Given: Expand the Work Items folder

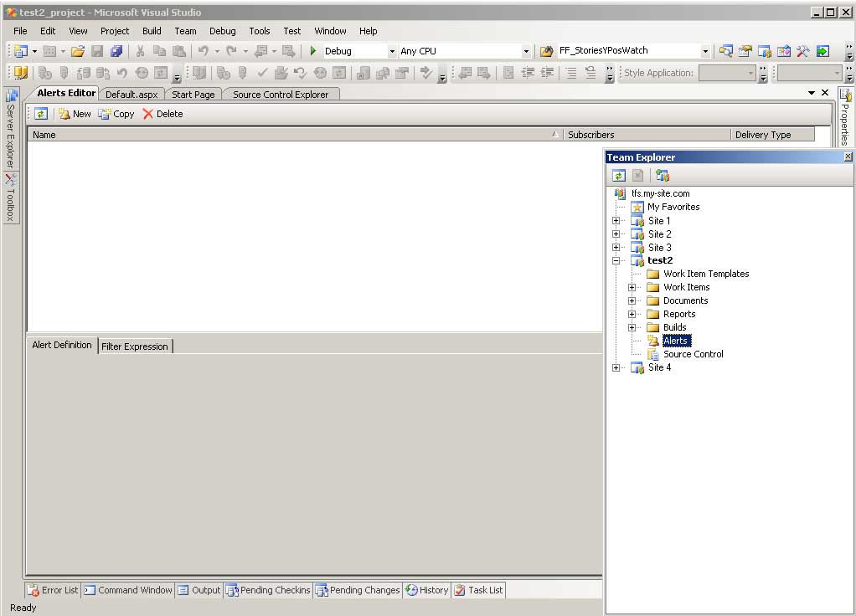Looking at the screenshot, I should [x=632, y=288].
